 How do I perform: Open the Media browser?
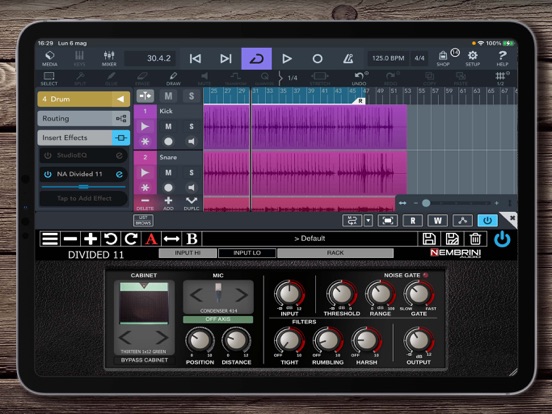tap(50, 58)
